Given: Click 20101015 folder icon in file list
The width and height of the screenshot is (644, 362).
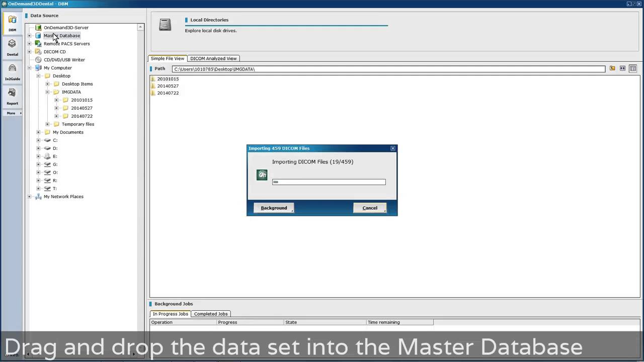Looking at the screenshot, I should click(x=153, y=79).
